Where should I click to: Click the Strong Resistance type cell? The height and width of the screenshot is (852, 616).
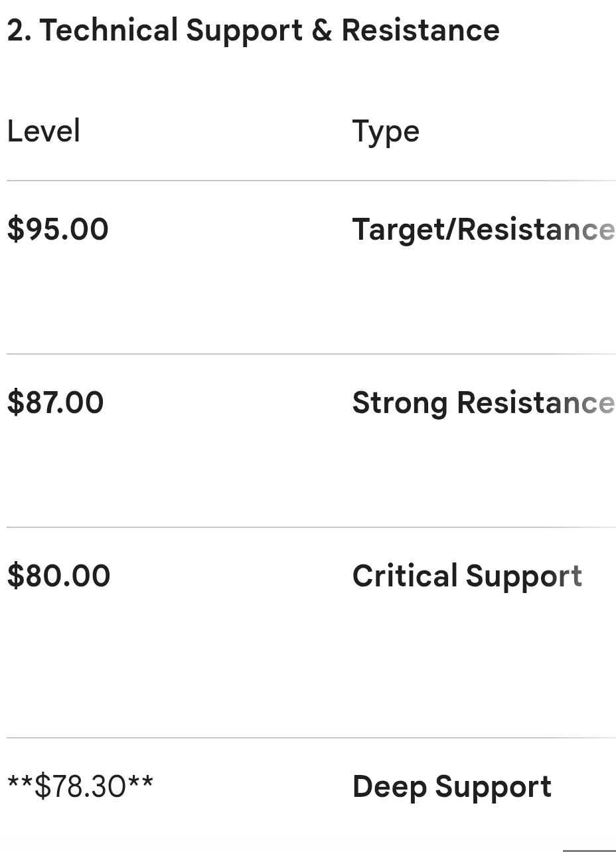(483, 402)
